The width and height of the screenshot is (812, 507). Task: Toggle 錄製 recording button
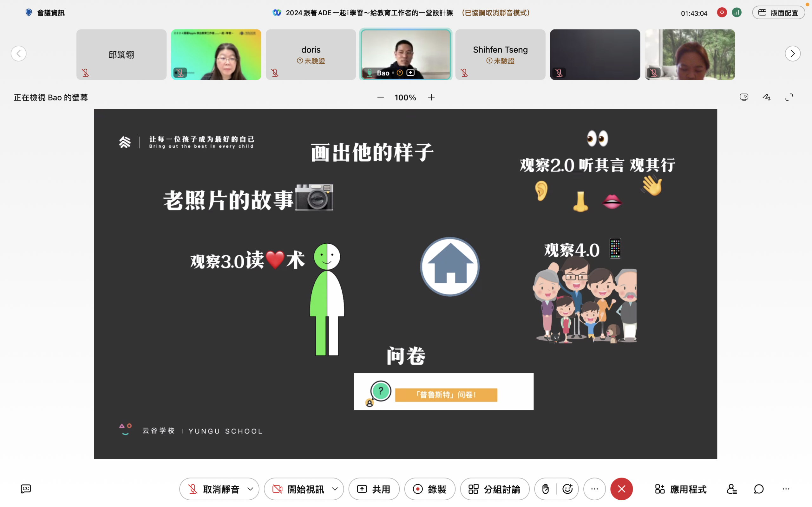pyautogui.click(x=429, y=489)
